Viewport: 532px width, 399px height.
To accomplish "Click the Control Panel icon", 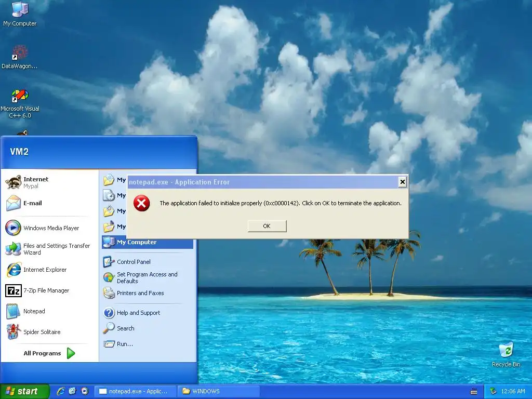I will point(109,262).
